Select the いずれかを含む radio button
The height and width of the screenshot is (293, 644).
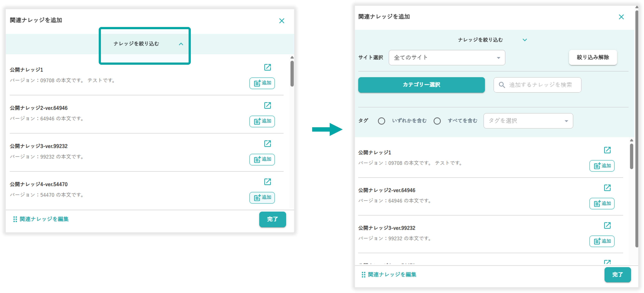[381, 121]
